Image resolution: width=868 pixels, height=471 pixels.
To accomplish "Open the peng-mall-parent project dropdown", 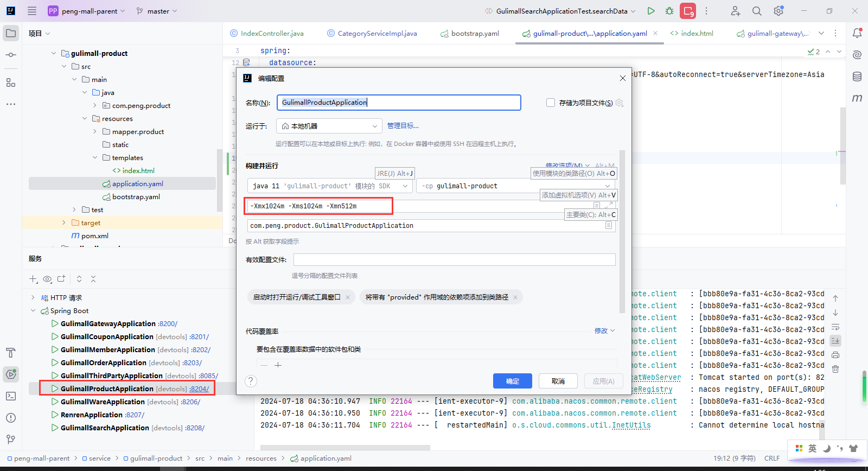I will coord(87,11).
